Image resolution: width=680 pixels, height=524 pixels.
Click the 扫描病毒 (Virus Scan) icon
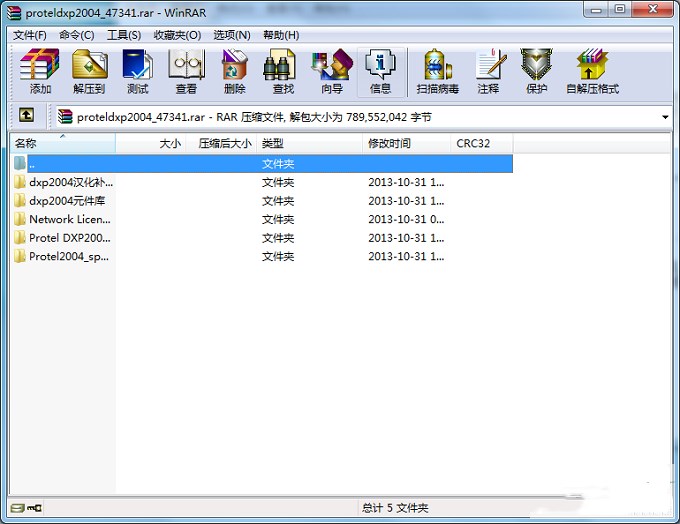(437, 65)
